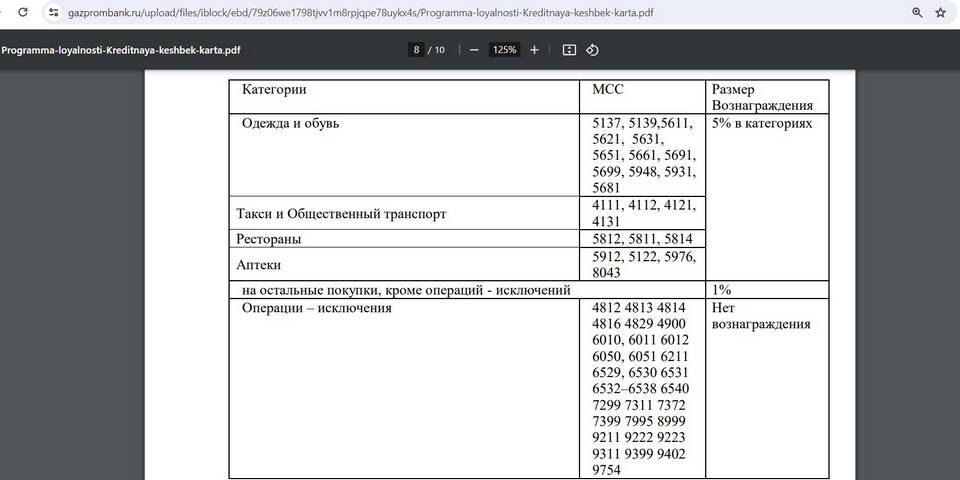The height and width of the screenshot is (480, 960).
Task: Zoom in on the PDF with plus button
Action: [x=534, y=50]
